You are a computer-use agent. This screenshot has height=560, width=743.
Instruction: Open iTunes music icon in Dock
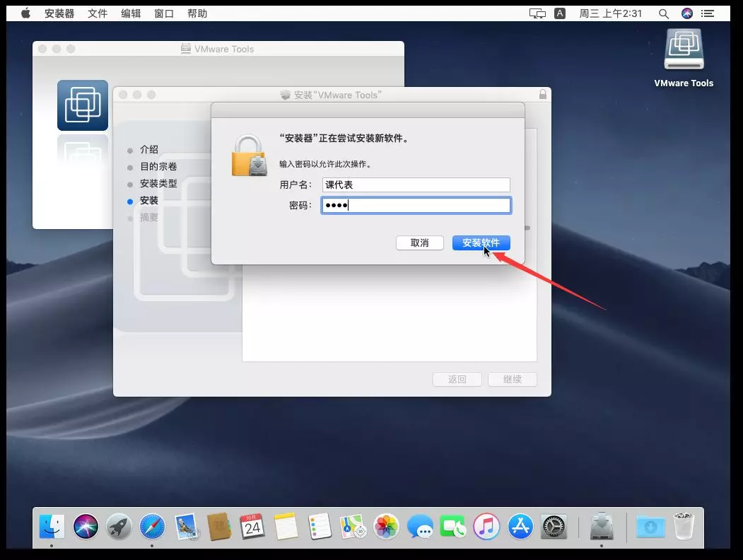[486, 526]
